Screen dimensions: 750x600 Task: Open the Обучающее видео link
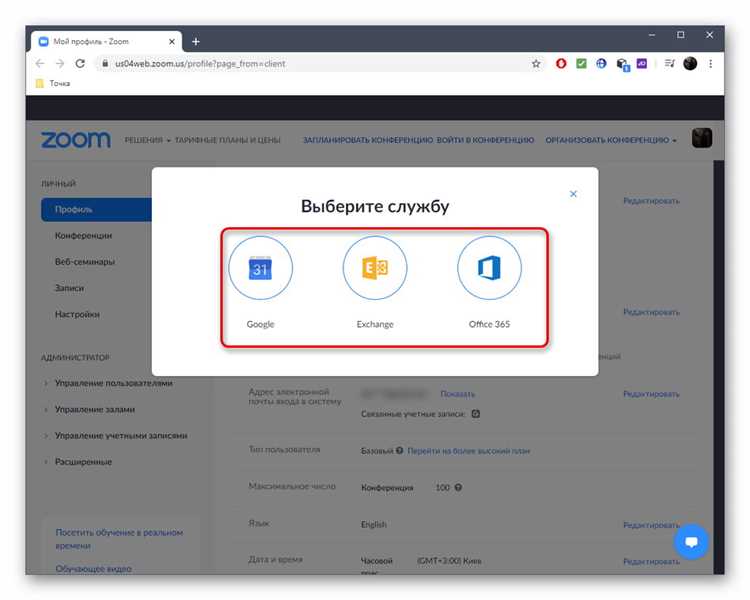point(93,569)
